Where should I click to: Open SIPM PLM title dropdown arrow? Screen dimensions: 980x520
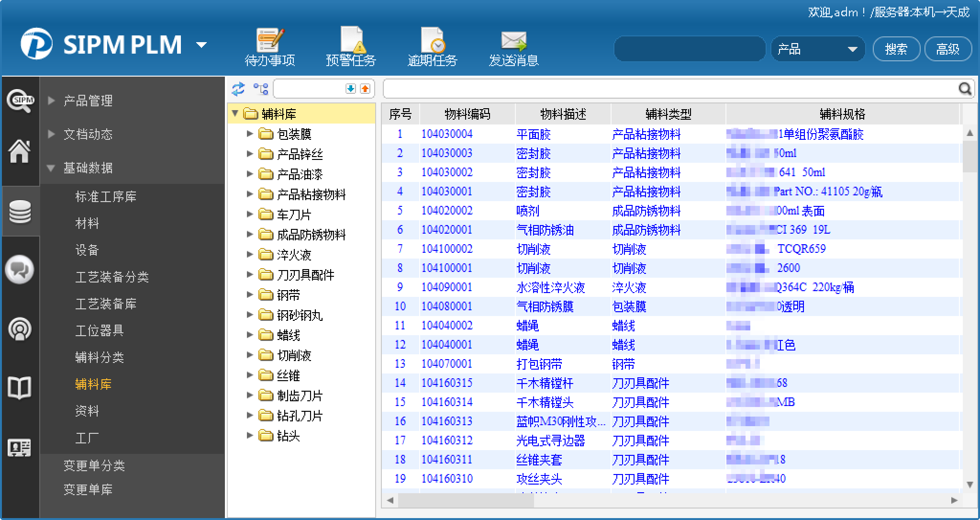[201, 45]
